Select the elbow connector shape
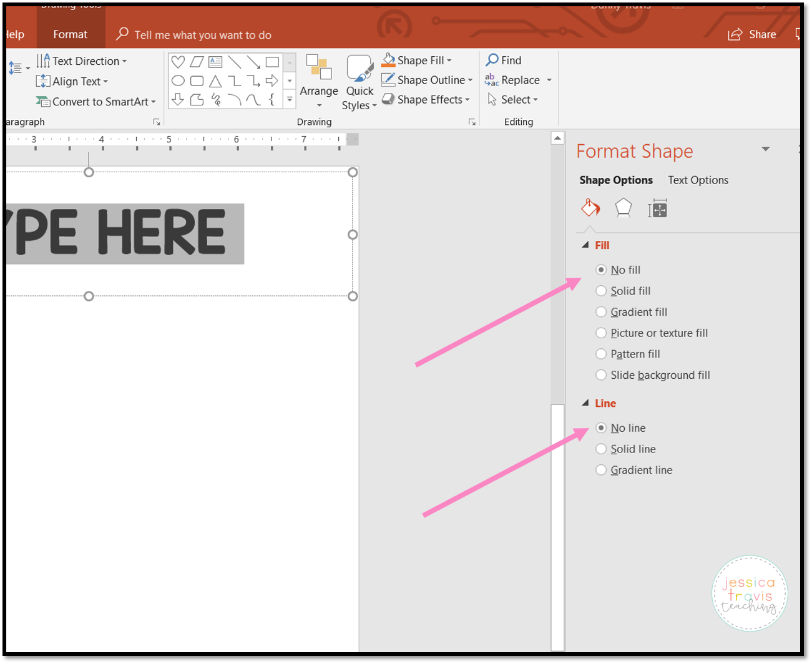The height and width of the screenshot is (664, 812). [x=235, y=81]
